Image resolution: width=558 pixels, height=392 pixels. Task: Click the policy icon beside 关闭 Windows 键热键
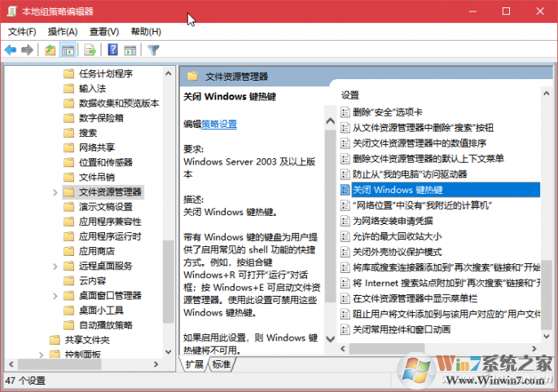click(345, 190)
